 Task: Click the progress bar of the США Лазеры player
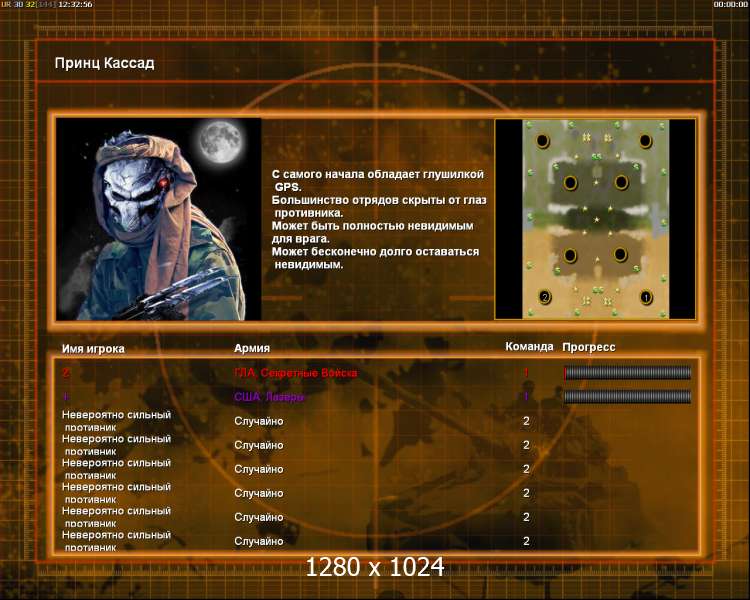click(x=627, y=396)
